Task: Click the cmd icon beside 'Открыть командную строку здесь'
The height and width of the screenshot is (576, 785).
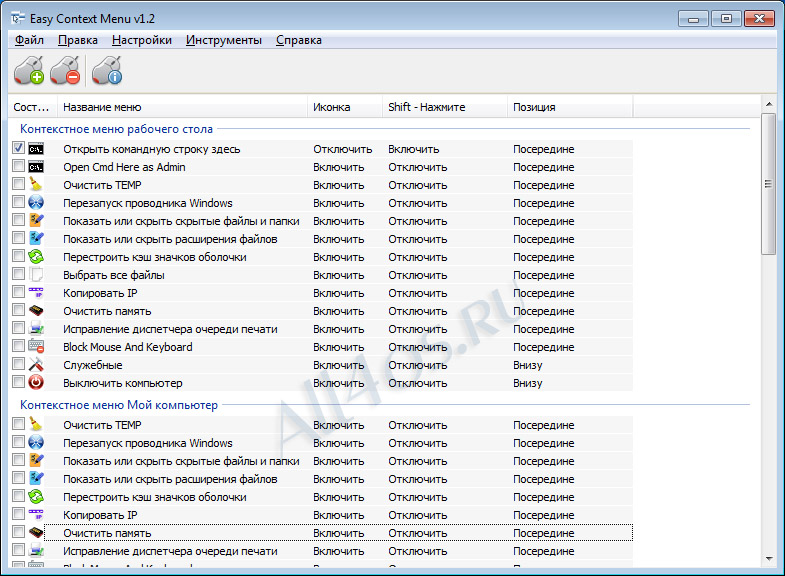Action: pyautogui.click(x=36, y=149)
